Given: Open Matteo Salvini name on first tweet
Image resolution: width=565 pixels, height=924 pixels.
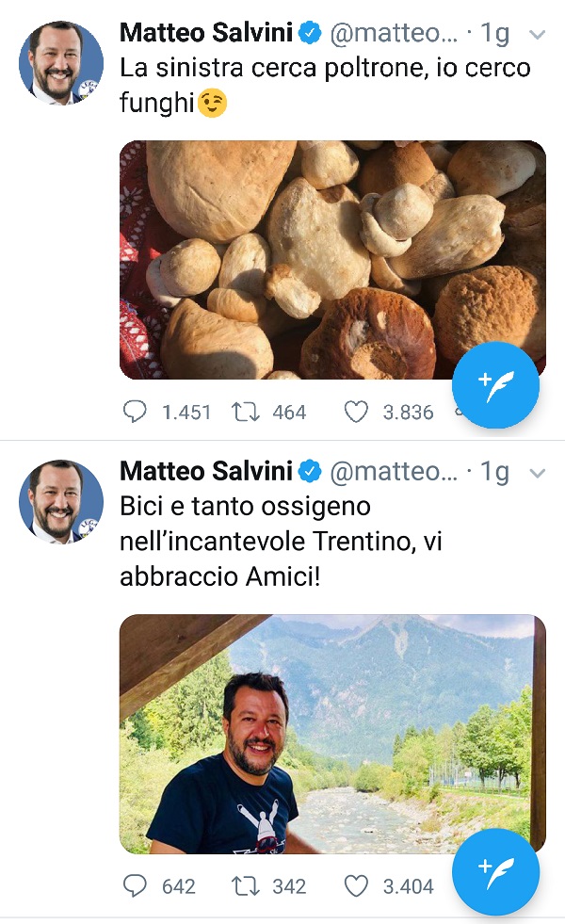Looking at the screenshot, I should pyautogui.click(x=207, y=33).
